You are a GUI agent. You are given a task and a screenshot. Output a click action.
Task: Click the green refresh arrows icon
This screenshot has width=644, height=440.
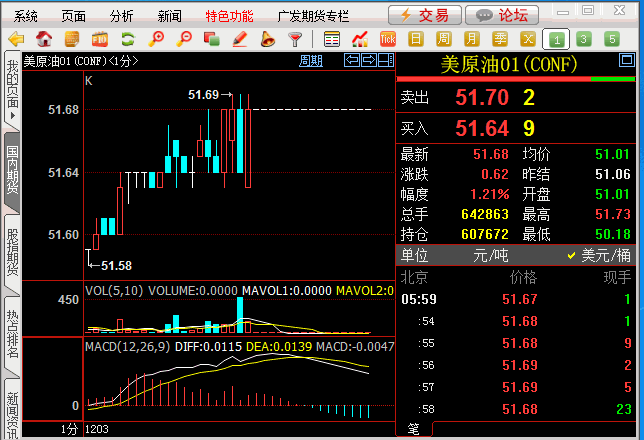pyautogui.click(x=127, y=40)
